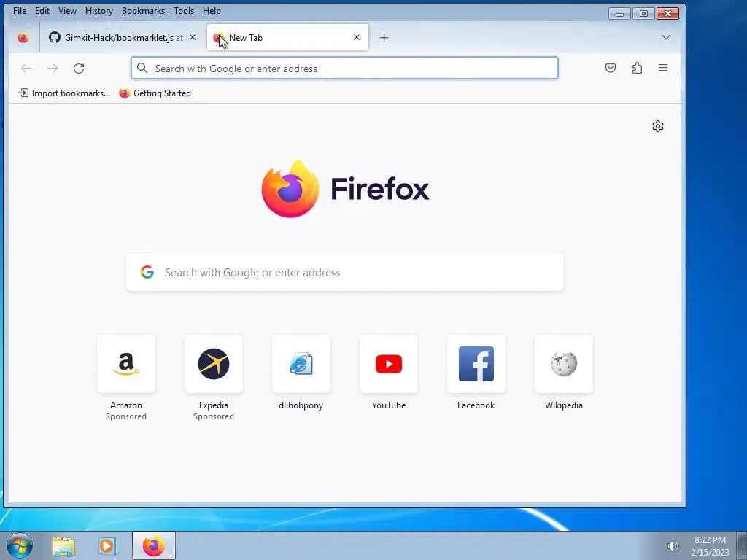Click the Windows Start orb
The width and height of the screenshot is (747, 560).
(x=20, y=545)
